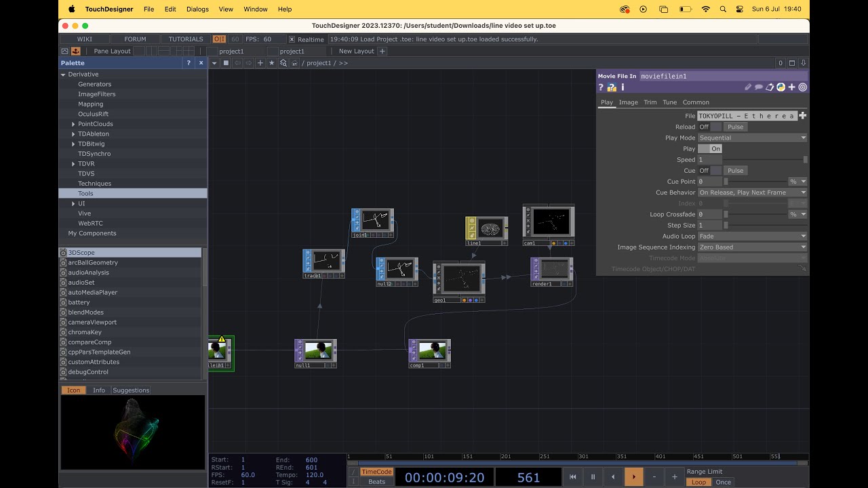The width and height of the screenshot is (868, 488).
Task: Click the network search magnifier icon
Action: tap(283, 63)
